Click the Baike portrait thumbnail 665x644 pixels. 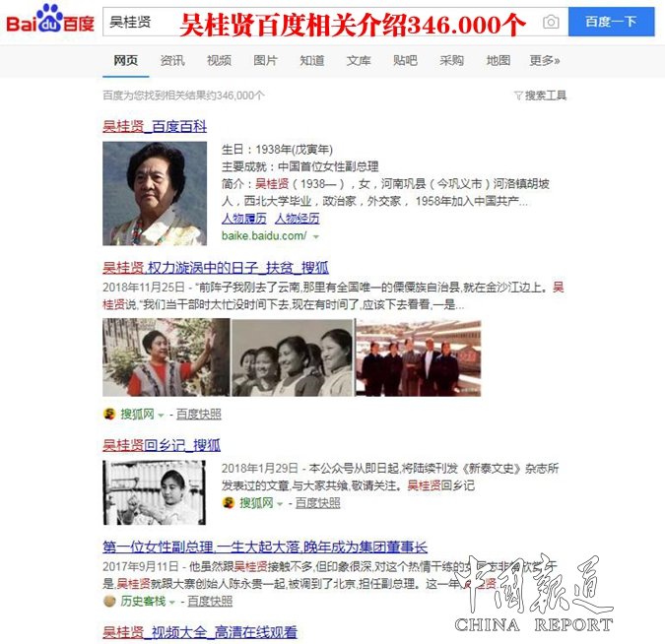tap(155, 193)
